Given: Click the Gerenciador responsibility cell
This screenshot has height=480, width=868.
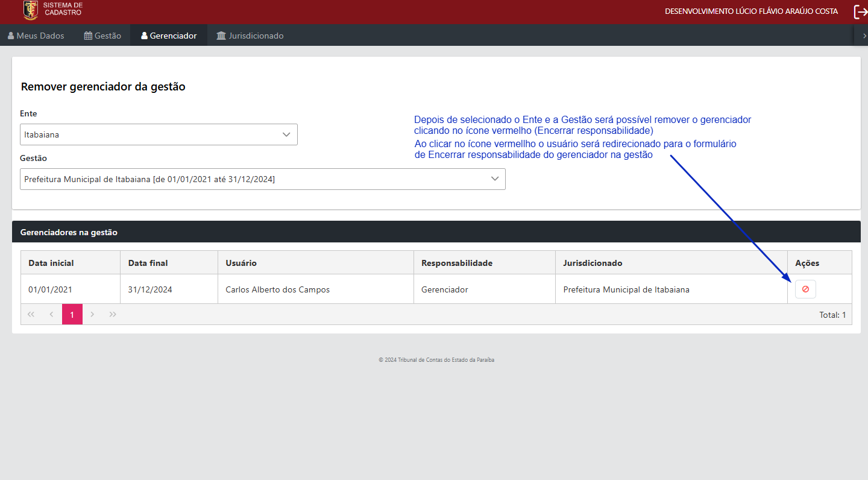Looking at the screenshot, I should pos(485,289).
